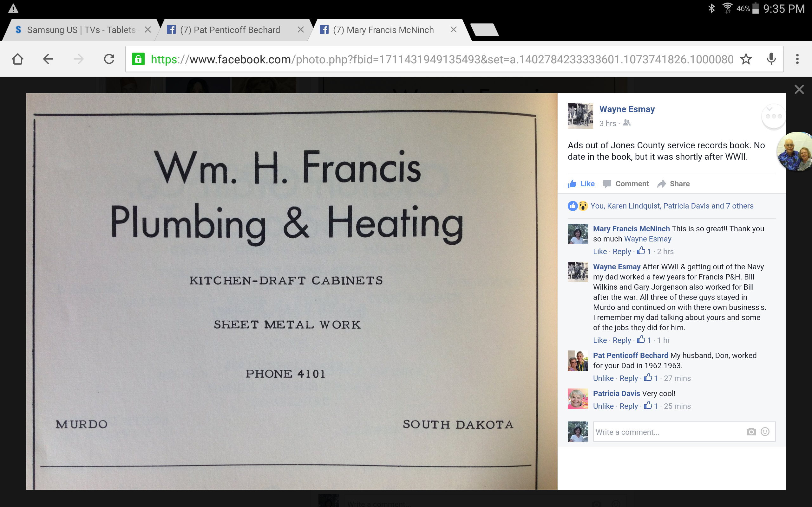This screenshot has width=812, height=507.
Task: Go to Chrome home page icon
Action: tap(17, 59)
